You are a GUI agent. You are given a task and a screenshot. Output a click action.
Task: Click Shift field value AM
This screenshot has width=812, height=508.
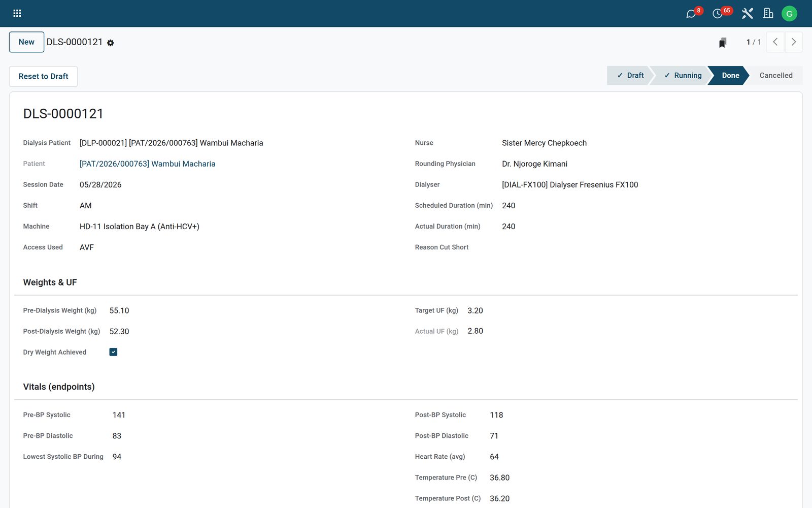[86, 205]
